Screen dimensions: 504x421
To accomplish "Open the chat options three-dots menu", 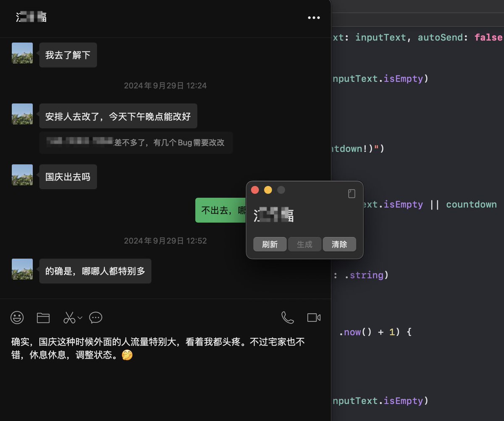I will [x=314, y=18].
